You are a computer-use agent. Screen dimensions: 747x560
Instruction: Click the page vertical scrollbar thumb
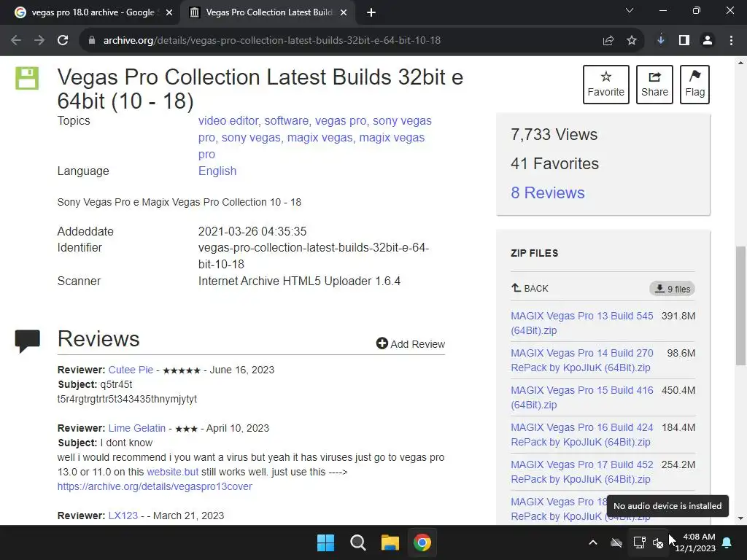coord(740,306)
